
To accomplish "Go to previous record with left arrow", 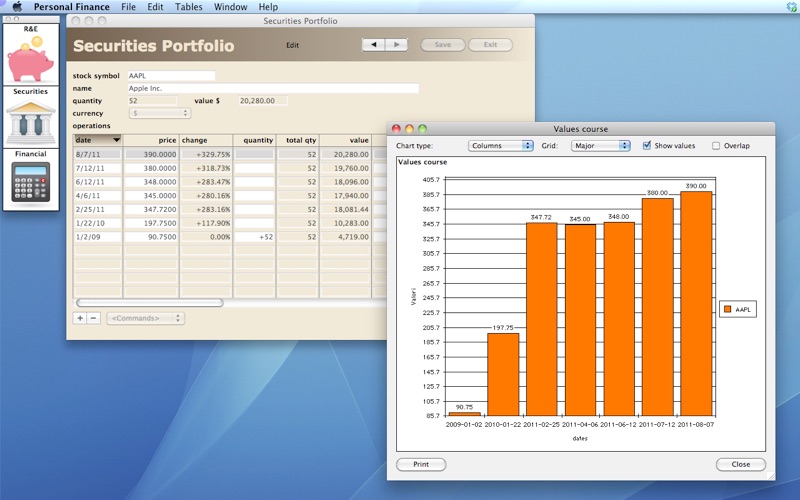I will [x=373, y=45].
